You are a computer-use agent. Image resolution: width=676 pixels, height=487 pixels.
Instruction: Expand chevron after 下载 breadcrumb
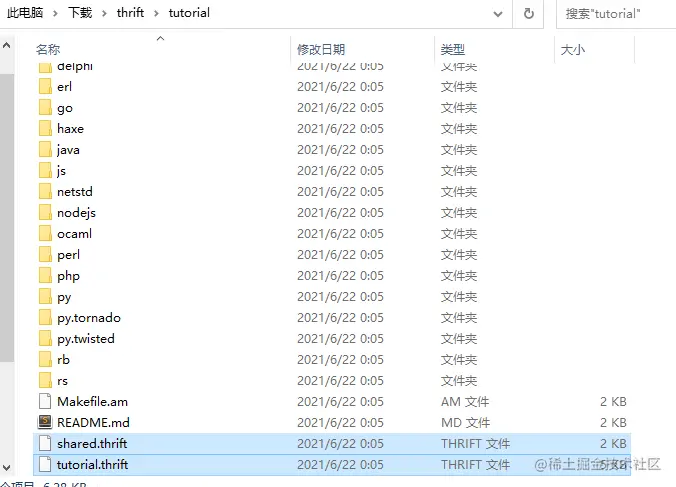coord(104,13)
